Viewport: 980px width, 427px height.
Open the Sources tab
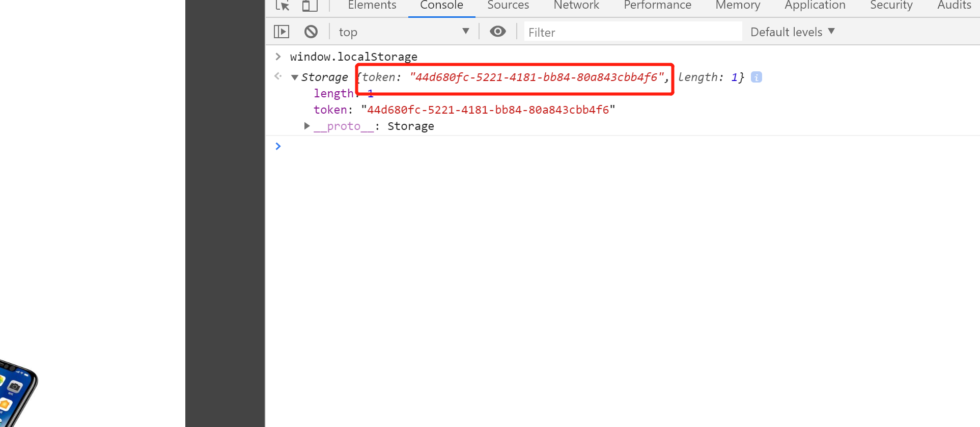[508, 6]
